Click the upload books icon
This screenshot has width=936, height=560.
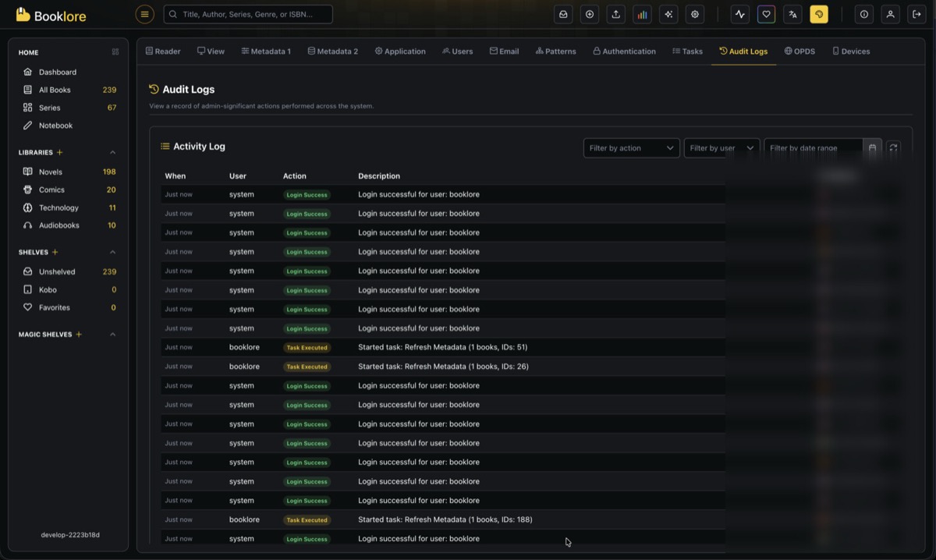click(615, 13)
